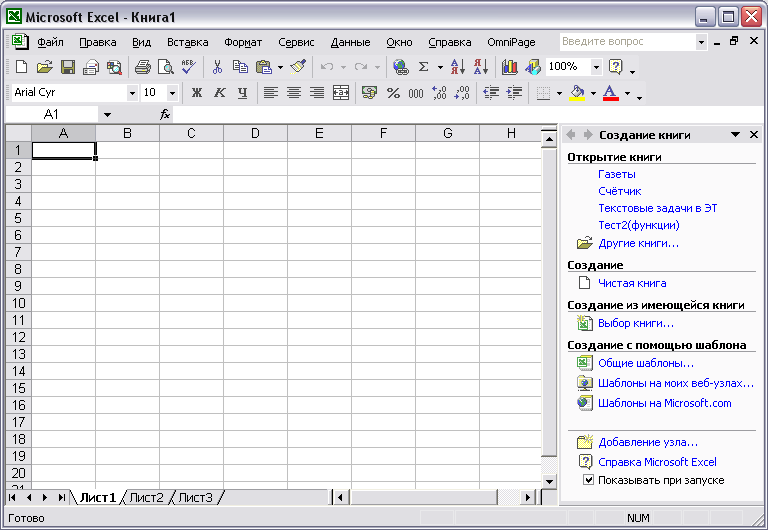This screenshot has height=530, width=768.
Task: Paste using the clipboard icon
Action: [264, 67]
